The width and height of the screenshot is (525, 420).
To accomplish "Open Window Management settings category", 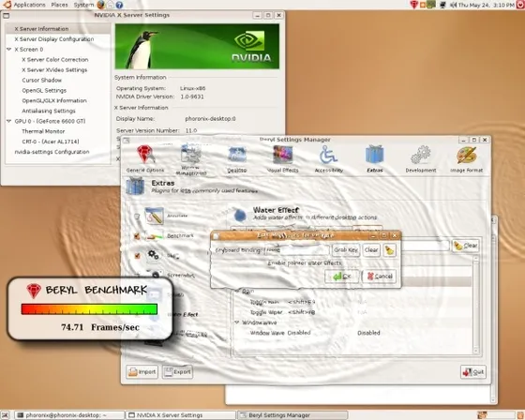I will tap(191, 159).
